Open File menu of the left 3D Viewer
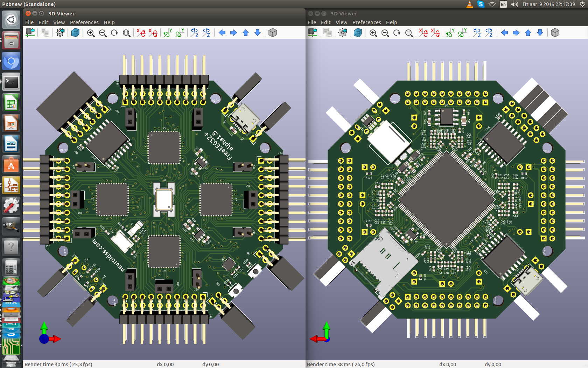The image size is (588, 368). pyautogui.click(x=29, y=22)
